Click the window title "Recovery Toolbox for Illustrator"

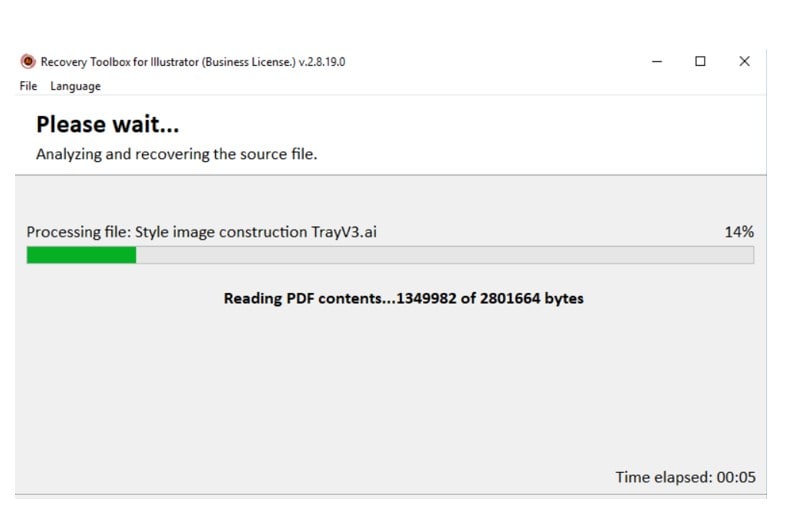[x=120, y=61]
